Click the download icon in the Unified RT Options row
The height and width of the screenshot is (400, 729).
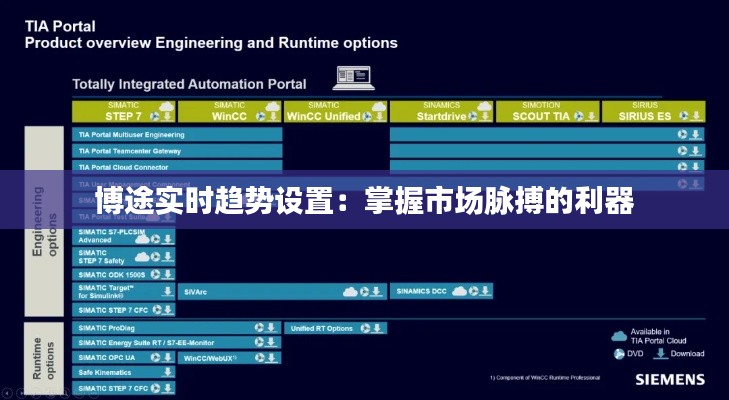[378, 328]
